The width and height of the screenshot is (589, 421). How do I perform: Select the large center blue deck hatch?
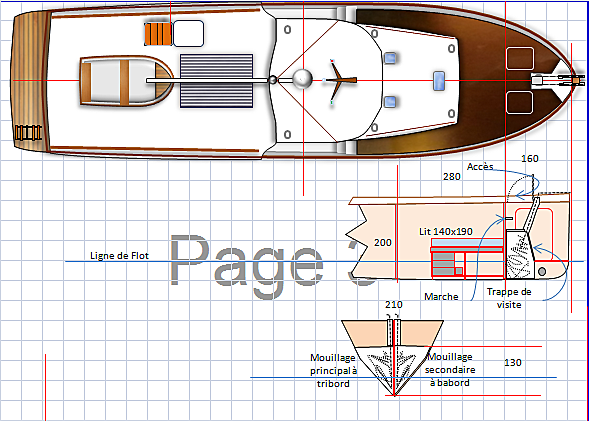(439, 81)
